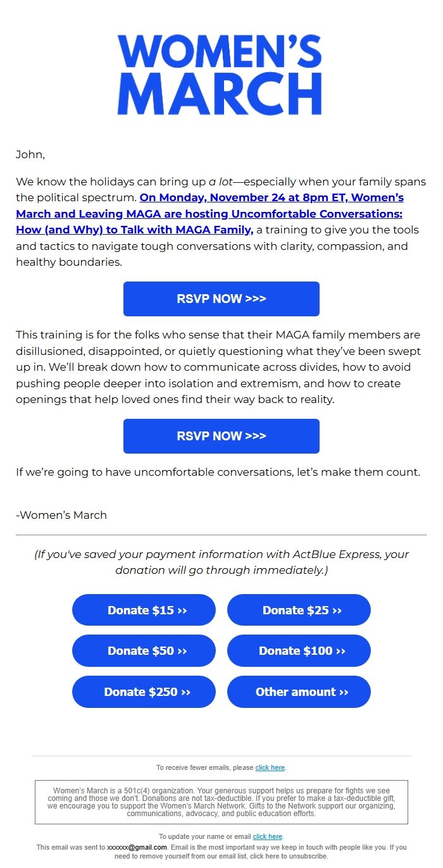Image resolution: width=443 pixels, height=868 pixels.
Task: Click the Women's March signature line
Action: tap(60, 514)
